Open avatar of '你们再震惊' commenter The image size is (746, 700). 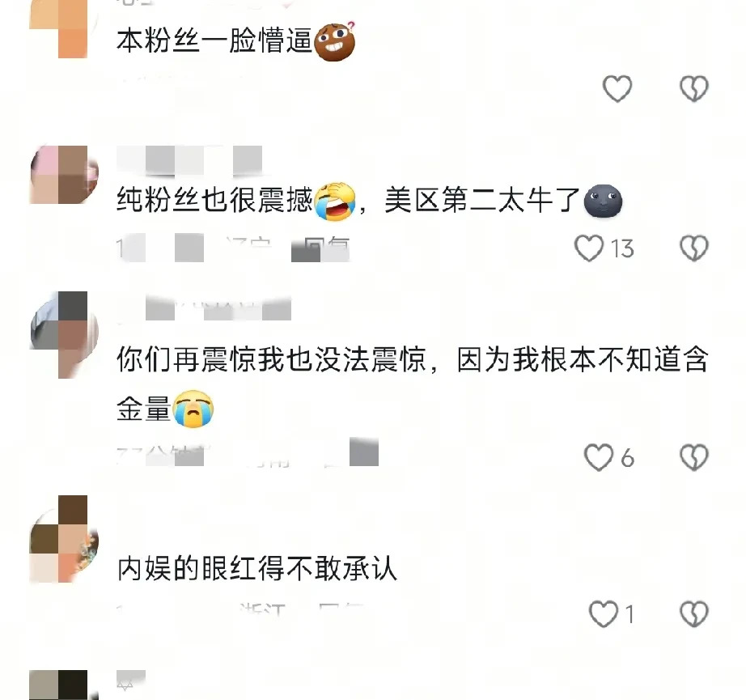point(64,334)
